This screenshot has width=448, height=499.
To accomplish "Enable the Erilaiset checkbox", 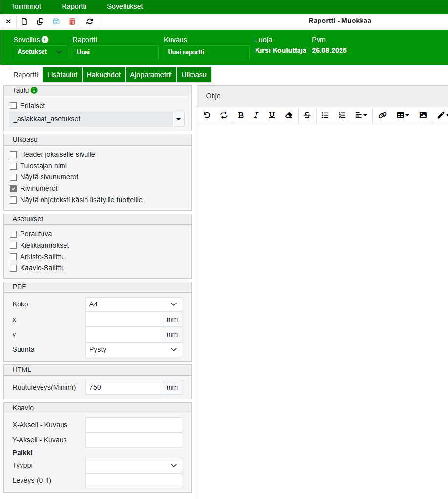I will (x=13, y=106).
